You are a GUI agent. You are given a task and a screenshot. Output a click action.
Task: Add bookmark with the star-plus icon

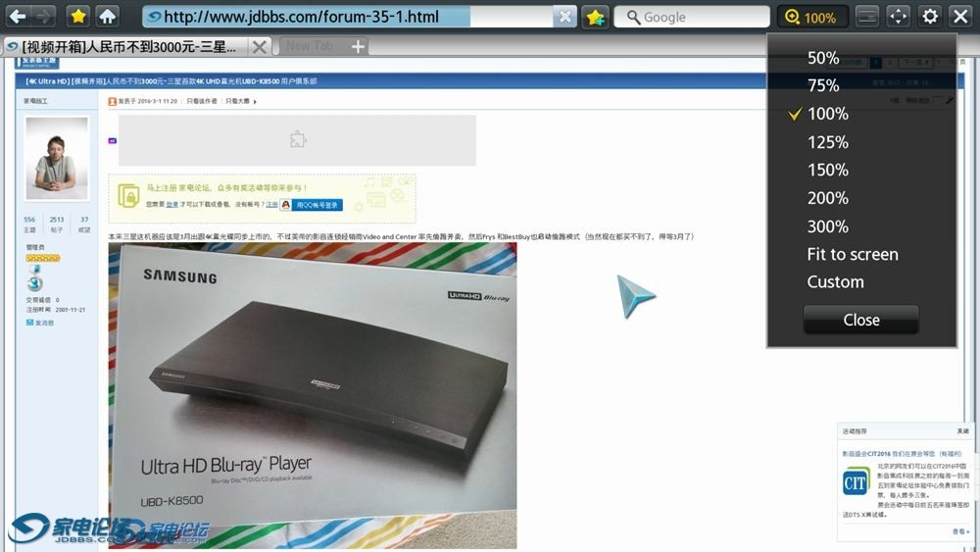click(595, 17)
